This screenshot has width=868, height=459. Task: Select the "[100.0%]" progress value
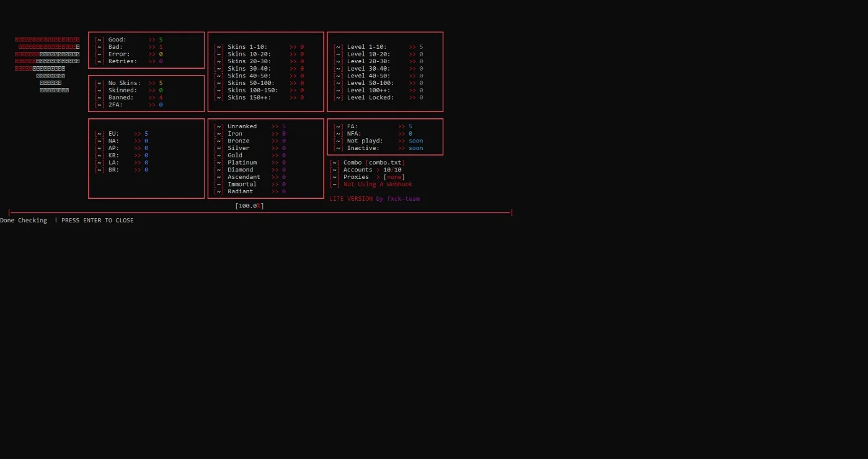249,206
